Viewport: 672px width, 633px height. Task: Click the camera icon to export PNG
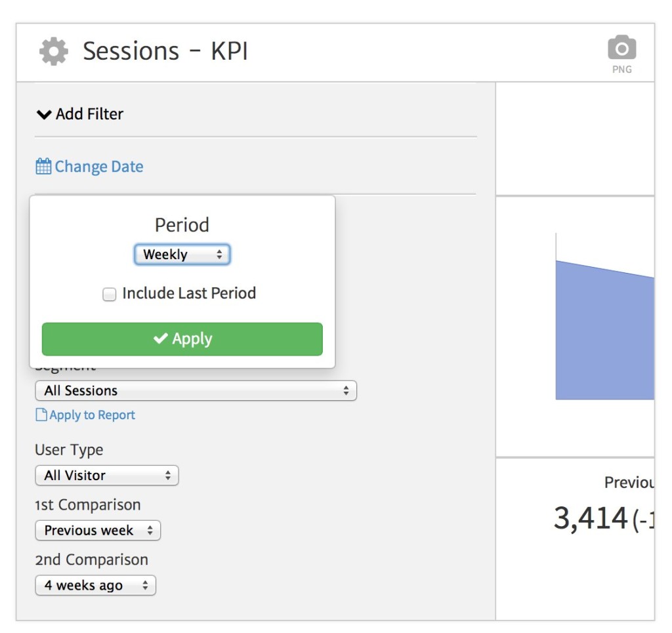621,49
